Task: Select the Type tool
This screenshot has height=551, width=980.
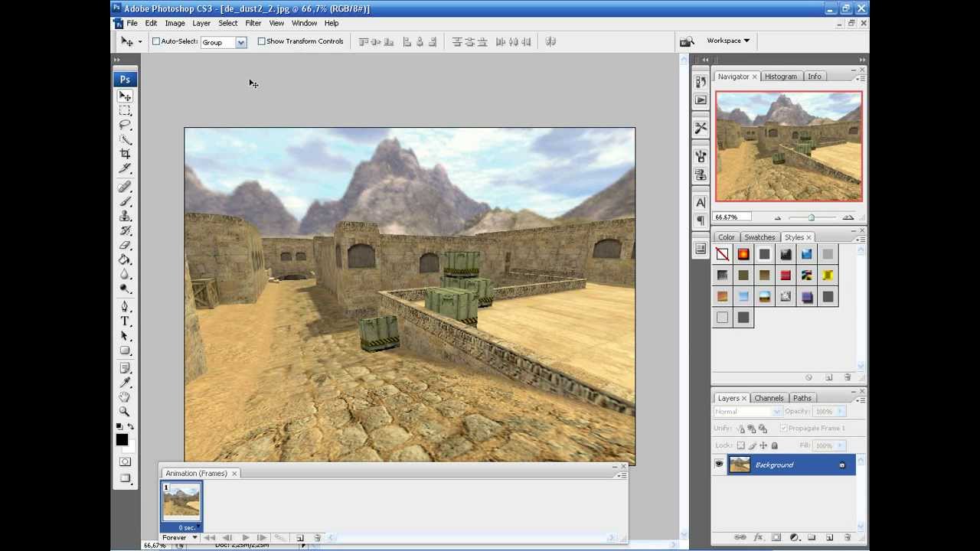Action: tap(125, 321)
